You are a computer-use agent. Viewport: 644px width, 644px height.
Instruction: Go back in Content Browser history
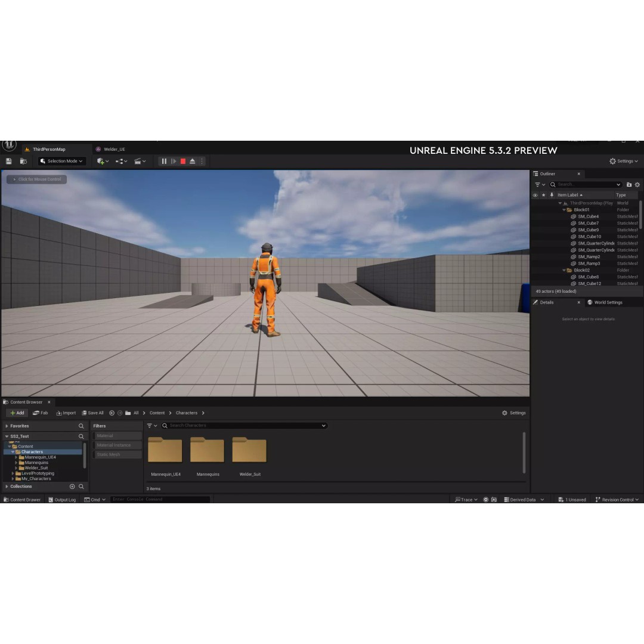[x=112, y=413]
